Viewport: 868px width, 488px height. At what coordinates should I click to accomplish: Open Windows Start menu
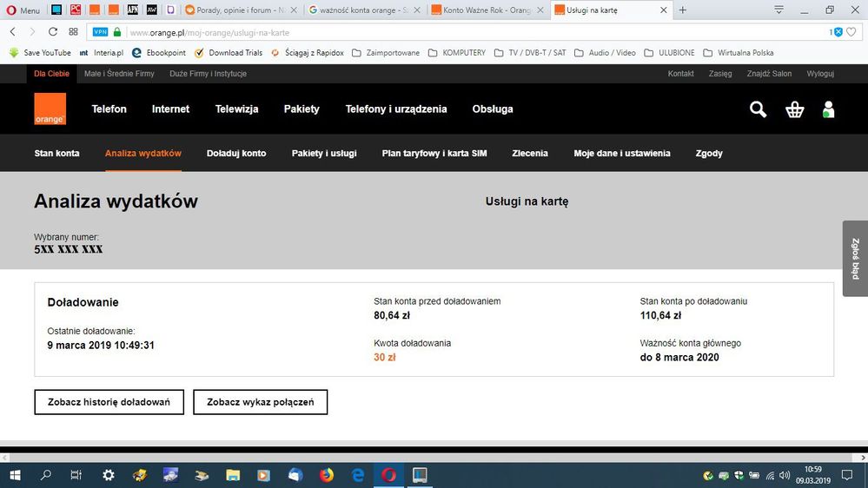click(15, 475)
